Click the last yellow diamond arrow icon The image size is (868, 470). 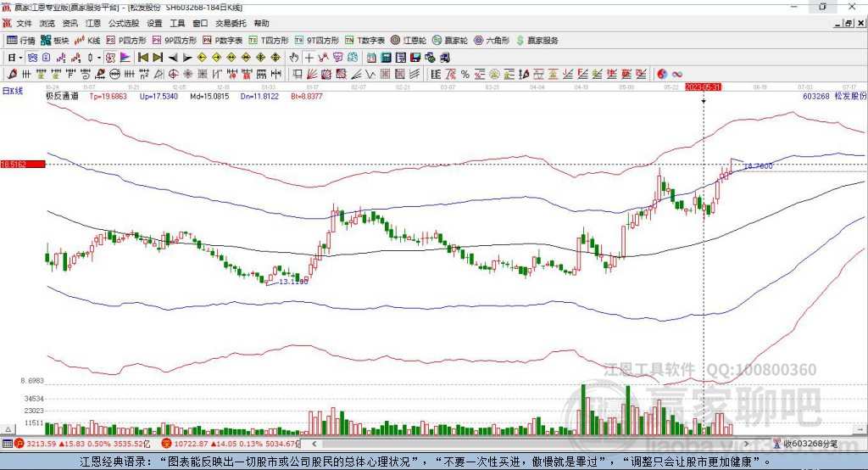pos(275,58)
